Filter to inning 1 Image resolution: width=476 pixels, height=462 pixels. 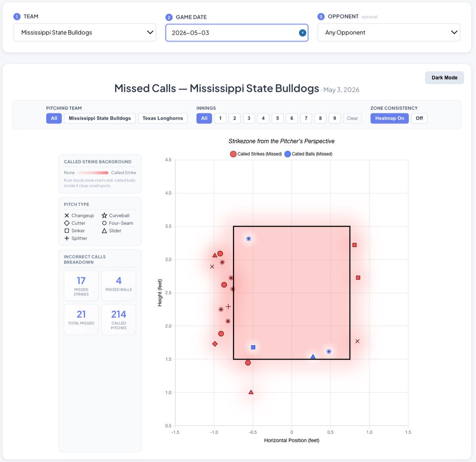(221, 118)
